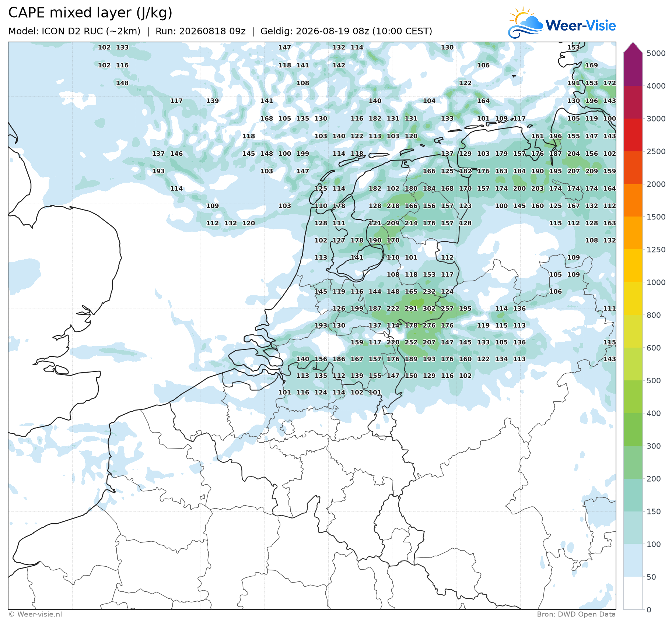Image resolution: width=672 pixels, height=619 pixels.
Task: Click the CAPE mixed layer (J/kg) title
Action: pyautogui.click(x=90, y=13)
